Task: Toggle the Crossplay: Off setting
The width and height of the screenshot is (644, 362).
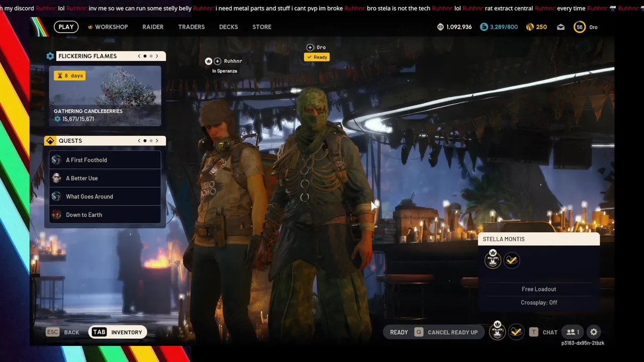Action: [539, 303]
